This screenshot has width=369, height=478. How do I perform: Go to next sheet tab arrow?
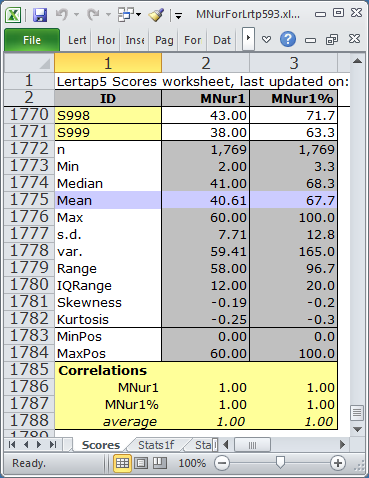tap(39, 444)
